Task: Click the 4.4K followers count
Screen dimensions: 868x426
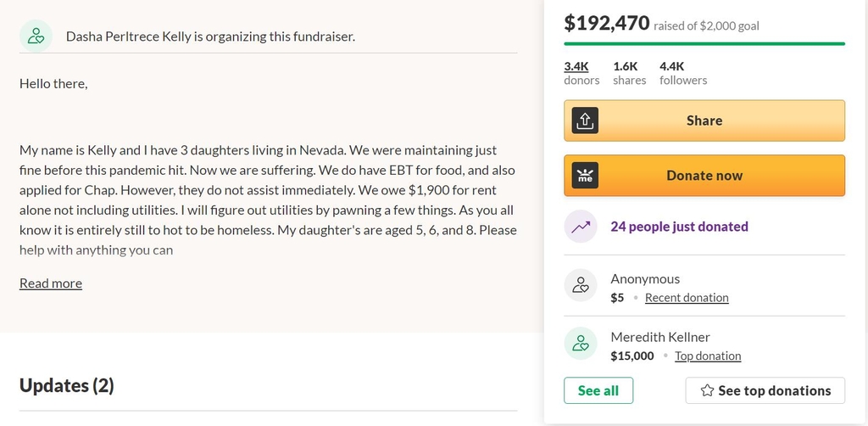Action: 683,73
